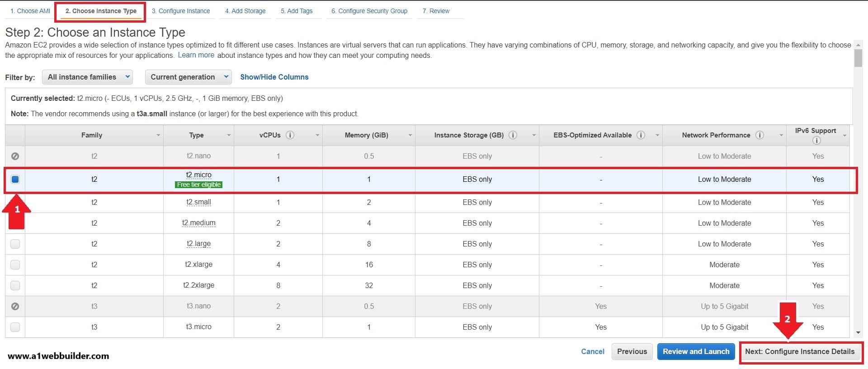Click Next: Configure Instance Details button

[x=800, y=351]
